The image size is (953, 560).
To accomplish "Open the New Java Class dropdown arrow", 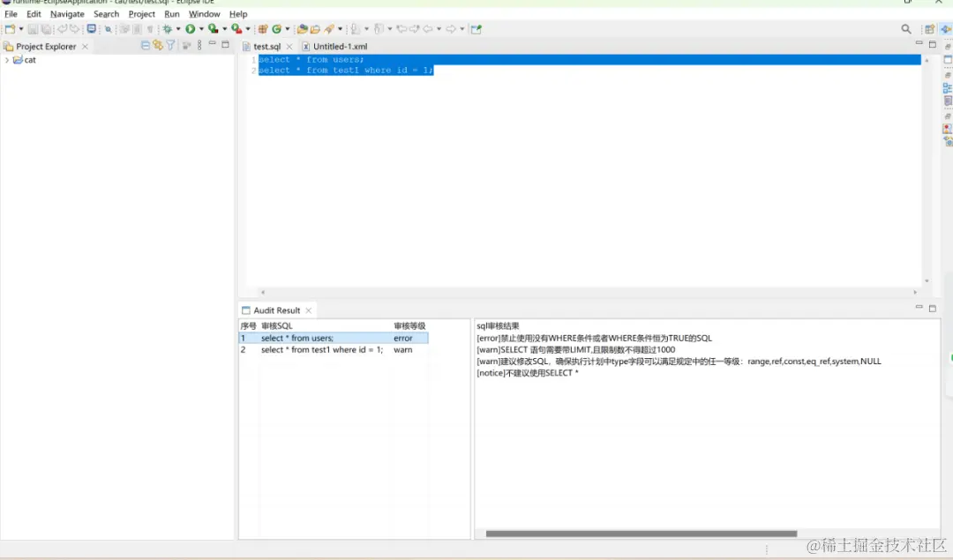I will click(288, 28).
